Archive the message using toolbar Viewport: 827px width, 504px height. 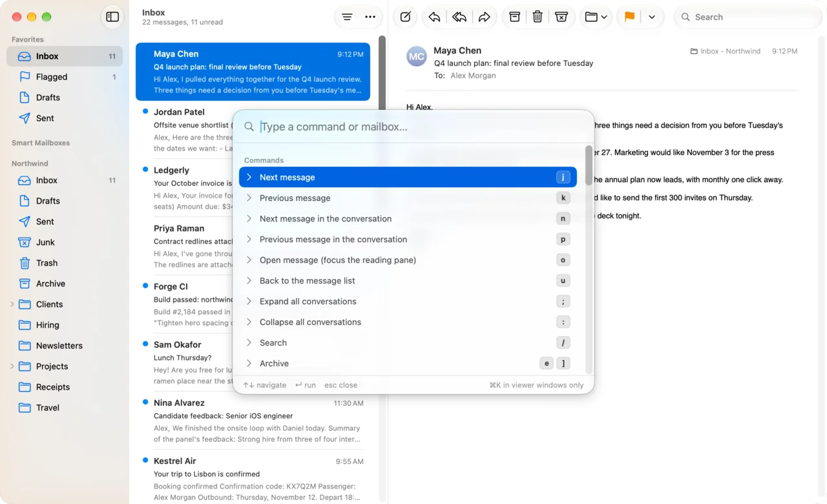[x=514, y=17]
